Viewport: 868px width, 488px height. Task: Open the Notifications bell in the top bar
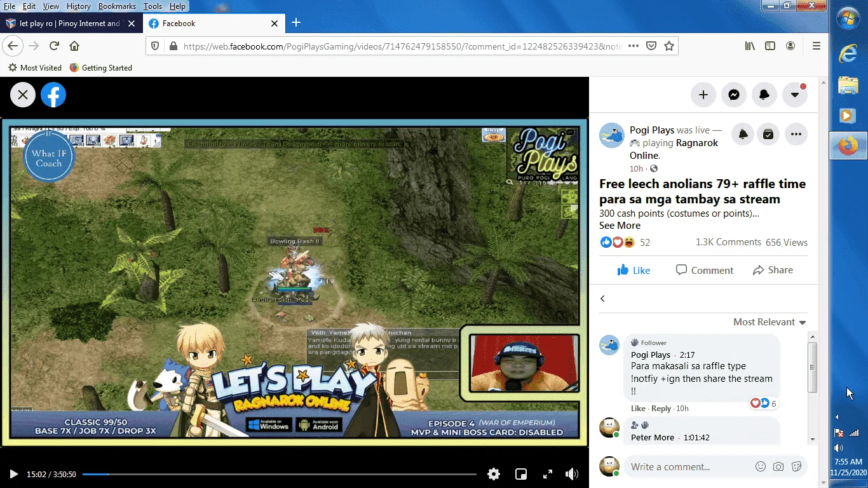pos(764,95)
